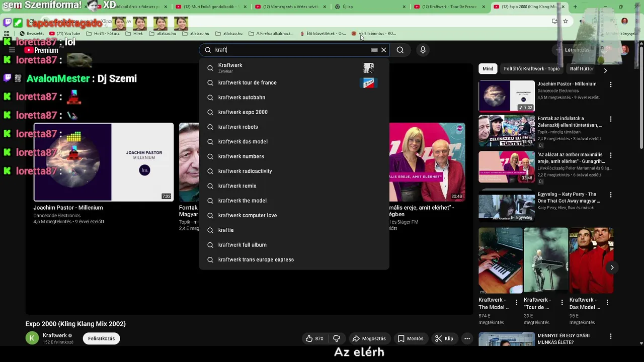Image resolution: width=644 pixels, height=362 pixels.
Task: Open sidebar thumbnail with Zelenszkij protest
Action: coord(507,131)
